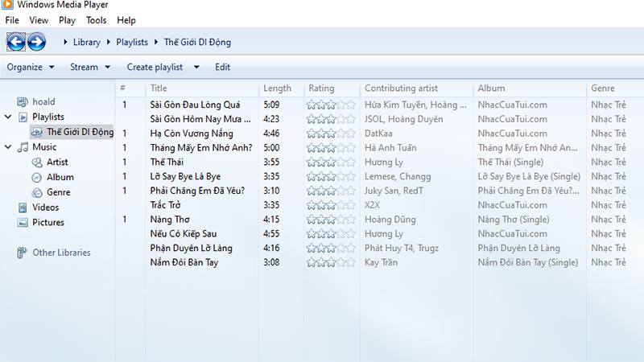Click the Pictures icon in sidebar

click(x=23, y=223)
